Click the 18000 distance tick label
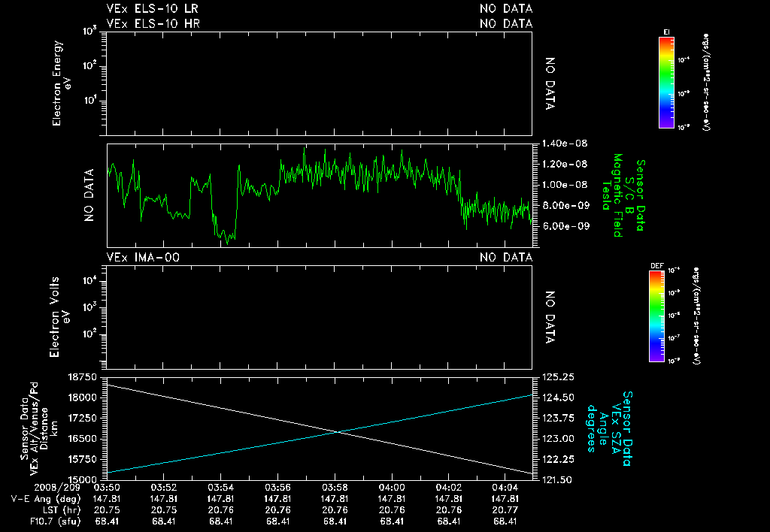The height and width of the screenshot is (532, 770). [83, 397]
